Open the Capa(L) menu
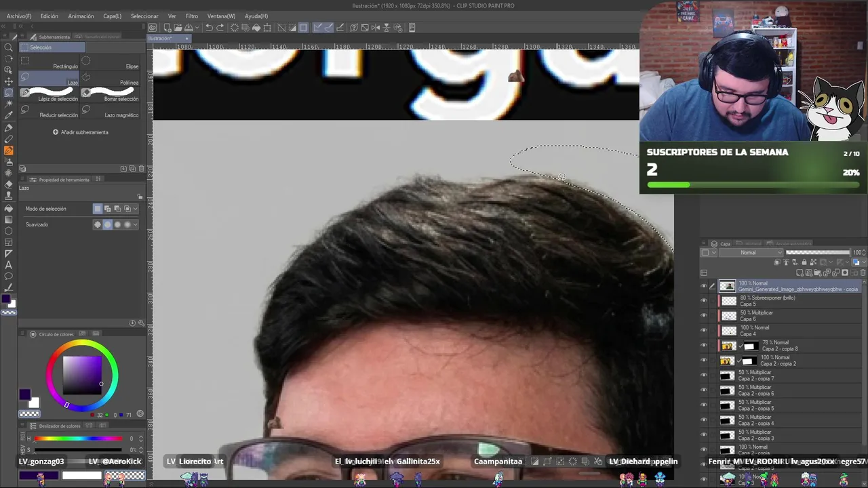 point(113,16)
